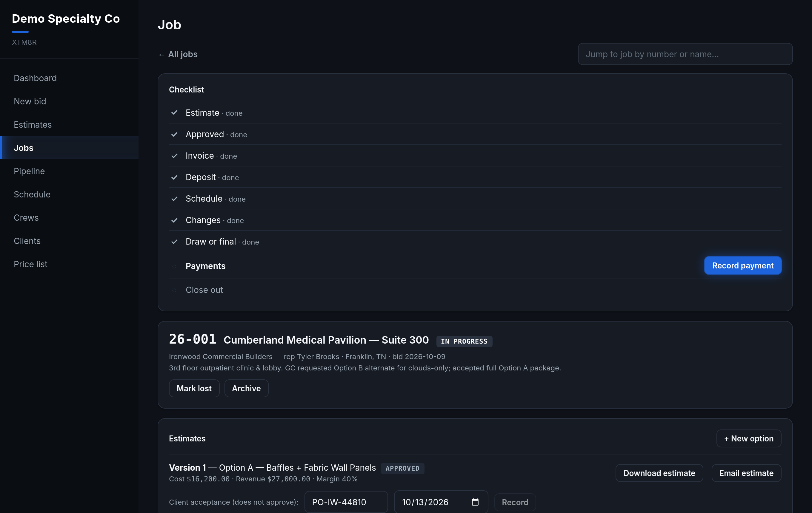Download the estimate
Screen dimensions: 812x513
tap(659, 473)
